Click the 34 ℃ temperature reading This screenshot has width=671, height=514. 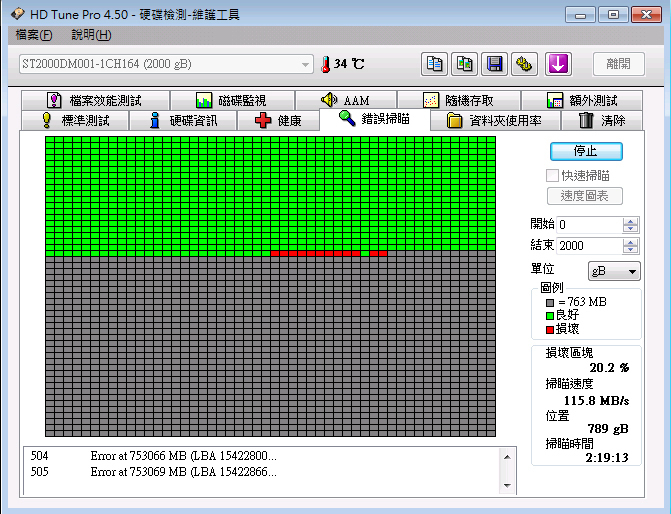tap(349, 64)
